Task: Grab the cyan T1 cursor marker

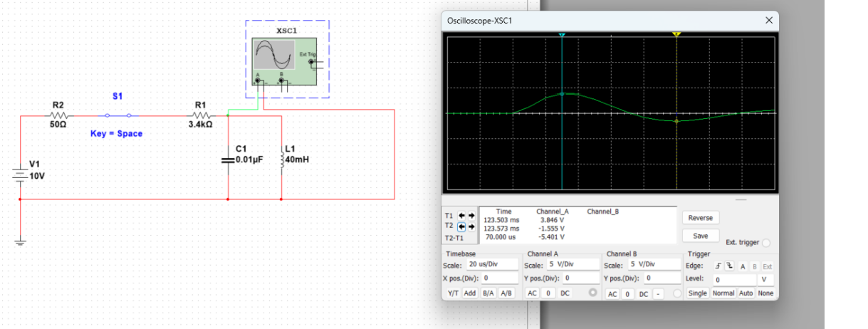Action: (x=562, y=34)
